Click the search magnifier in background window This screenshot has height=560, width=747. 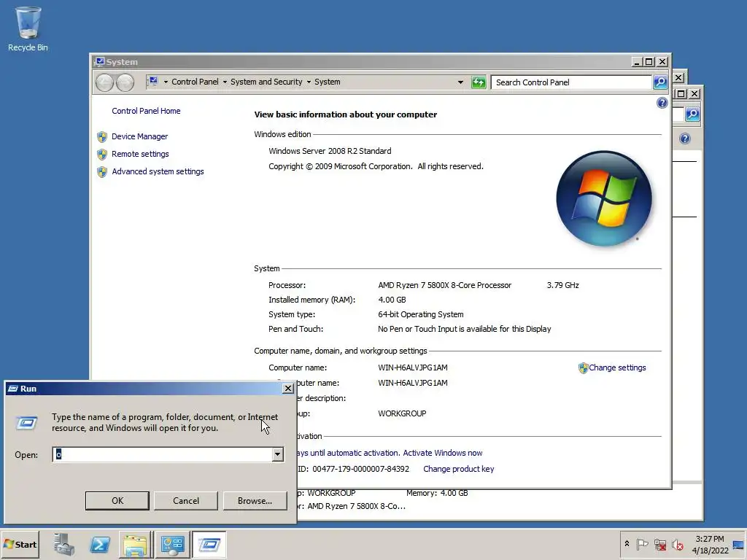point(692,114)
